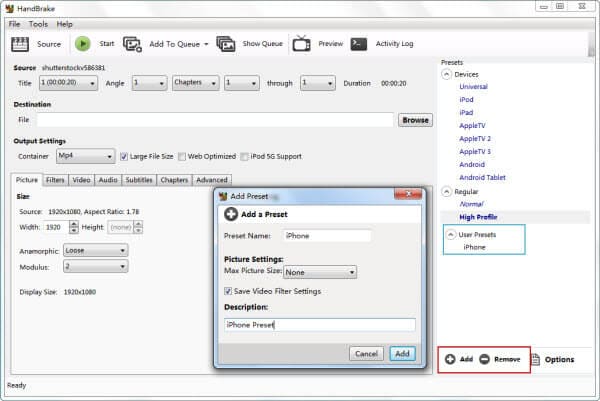The width and height of the screenshot is (600, 401).
Task: Click the green Start play icon
Action: click(83, 44)
